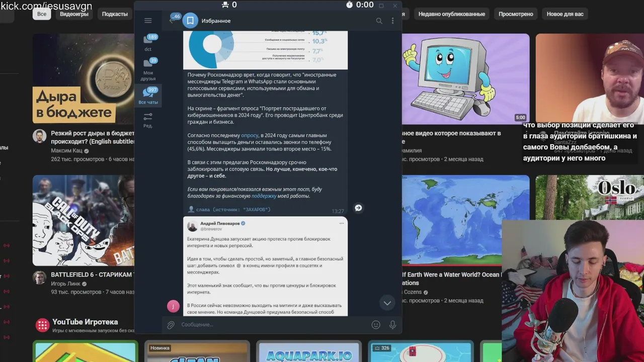Image resolution: width=644 pixels, height=362 pixels.
Task: Follow the 'поддержку' donation link
Action: (264, 196)
